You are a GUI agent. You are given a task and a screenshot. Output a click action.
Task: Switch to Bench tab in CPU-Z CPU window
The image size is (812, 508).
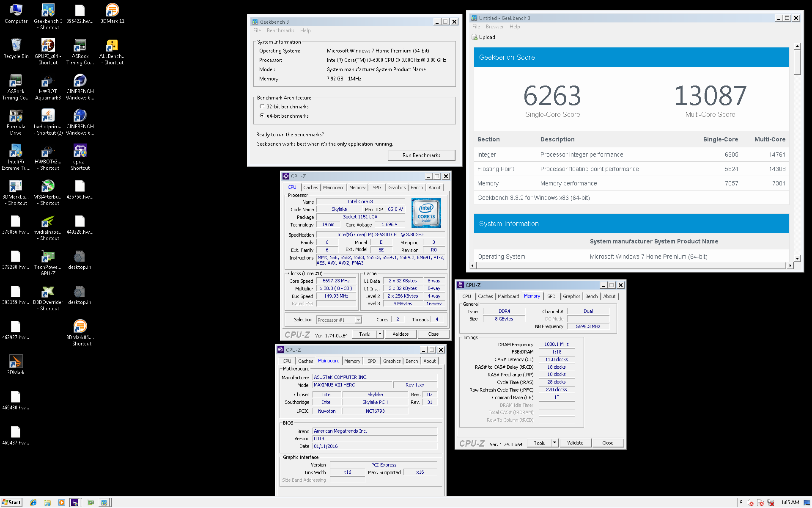pos(417,188)
